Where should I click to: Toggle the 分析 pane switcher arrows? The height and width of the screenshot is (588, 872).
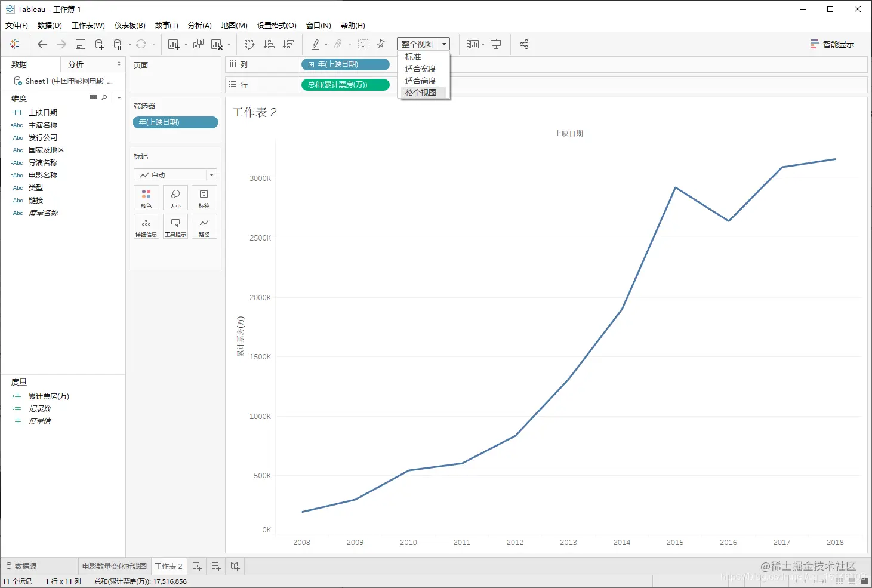[119, 64]
